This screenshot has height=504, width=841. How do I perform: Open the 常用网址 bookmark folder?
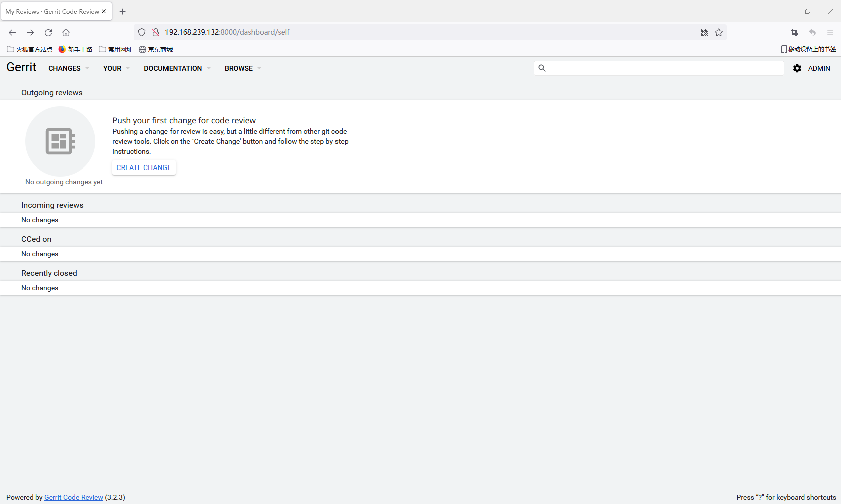click(116, 49)
